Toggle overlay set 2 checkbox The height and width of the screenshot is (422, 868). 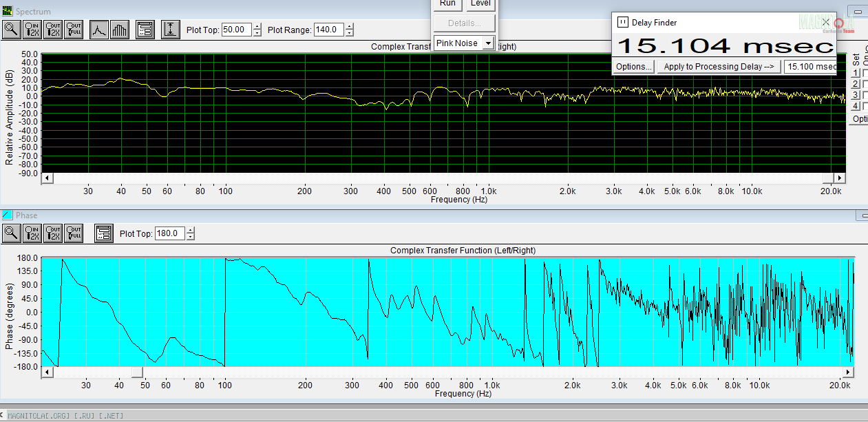pos(867,84)
